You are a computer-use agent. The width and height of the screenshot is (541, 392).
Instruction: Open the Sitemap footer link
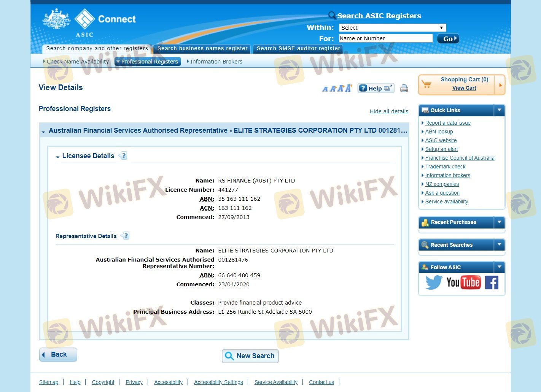(x=49, y=382)
